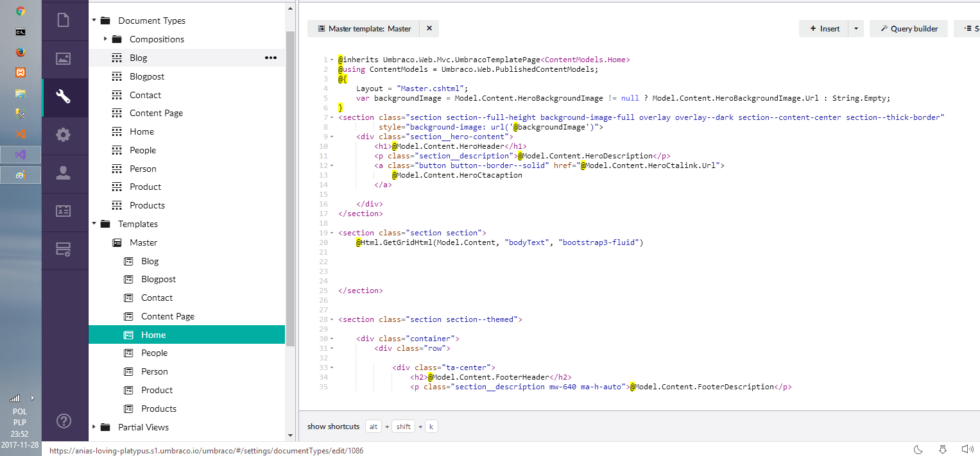This screenshot has height=456, width=980.
Task: Open the Forms section icon in sidebar
Action: (x=64, y=249)
